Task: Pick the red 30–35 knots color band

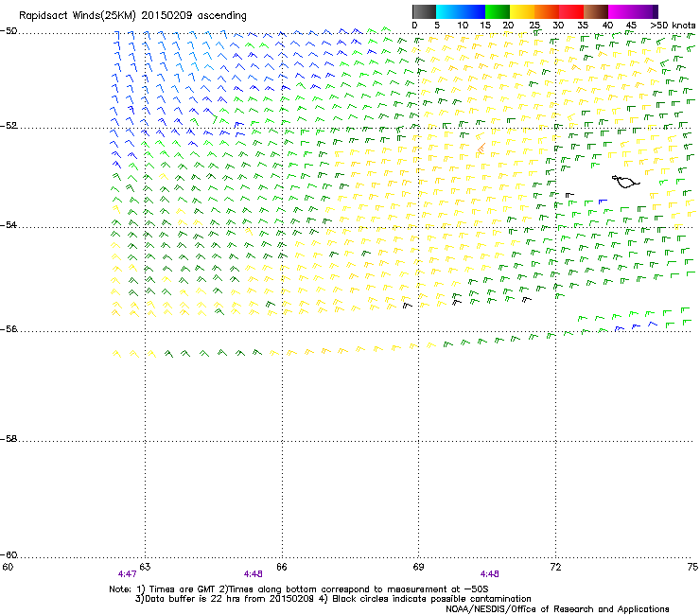Action: (571, 11)
